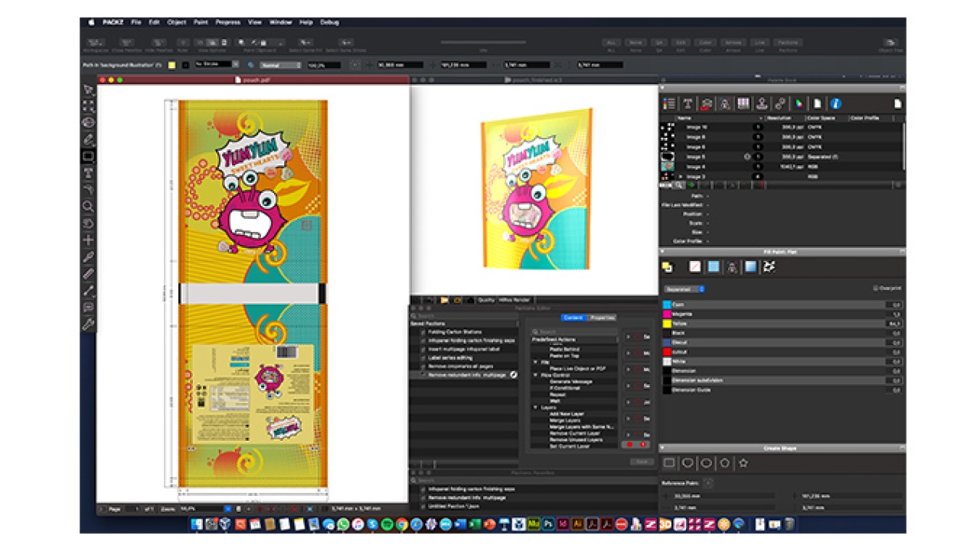Select the Text tool in left toolbox

pyautogui.click(x=89, y=173)
